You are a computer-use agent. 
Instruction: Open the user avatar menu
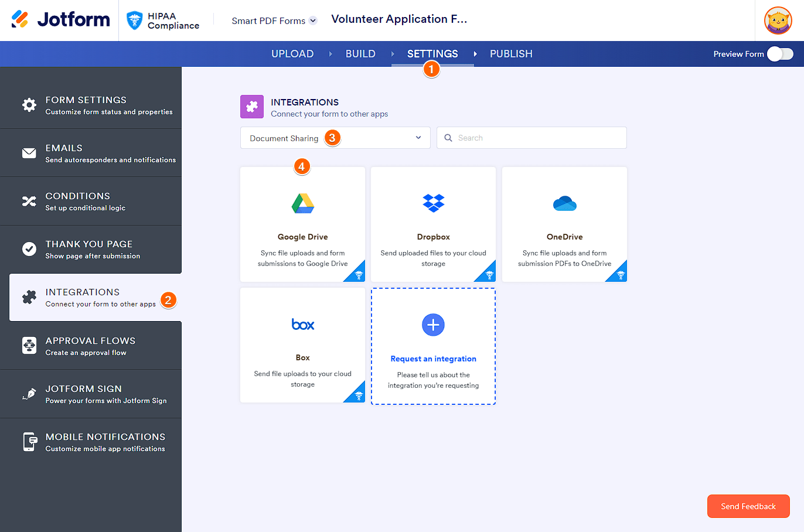coord(778,21)
